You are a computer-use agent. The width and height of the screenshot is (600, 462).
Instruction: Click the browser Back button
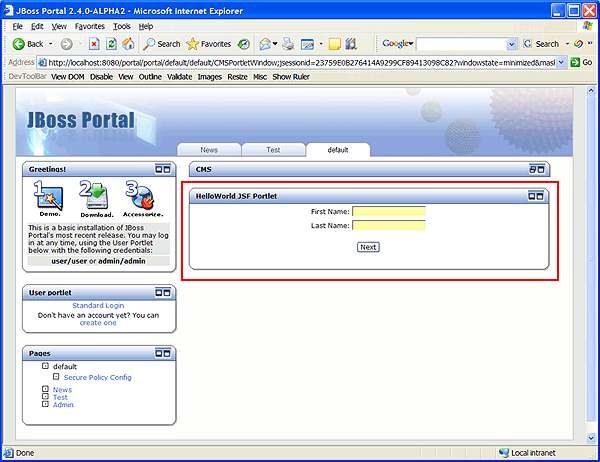point(28,44)
